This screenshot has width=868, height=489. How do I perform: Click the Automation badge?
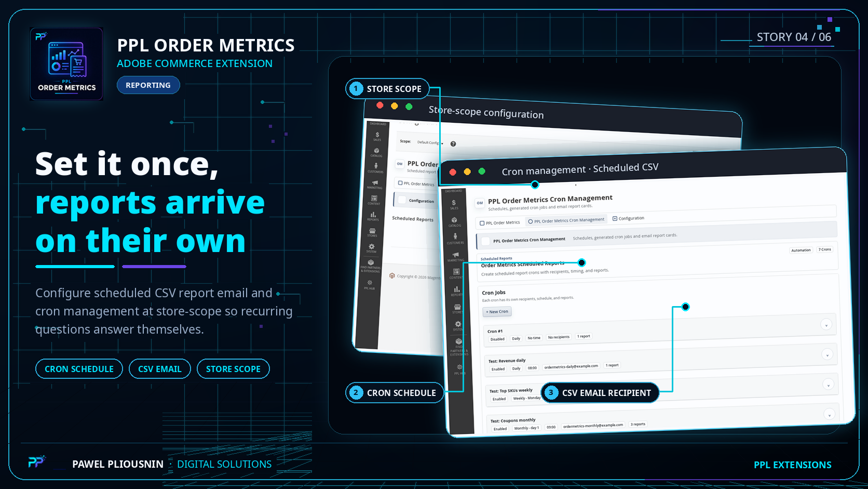point(801,250)
